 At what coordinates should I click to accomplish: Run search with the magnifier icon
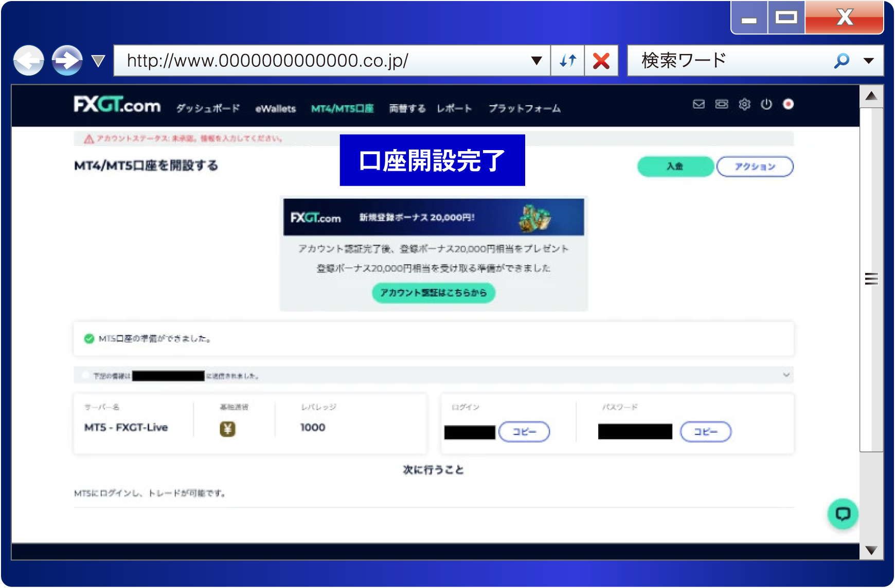[x=842, y=61]
